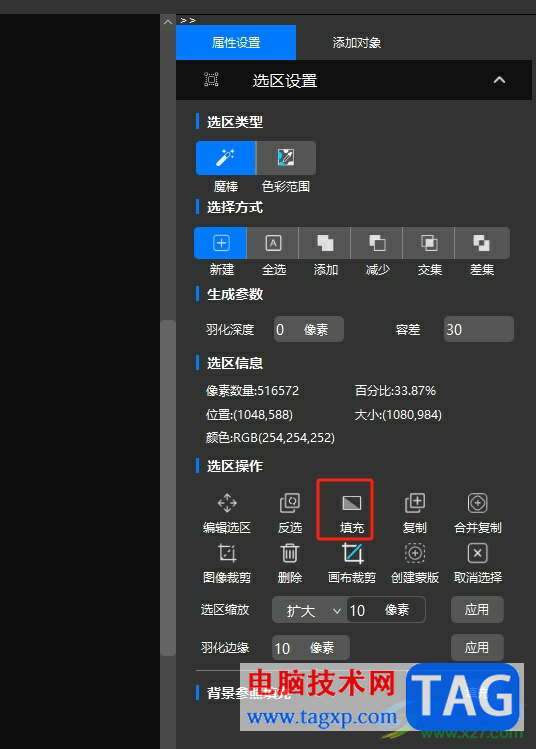Collapse the 选区设置 section with chevron
The height and width of the screenshot is (749, 536).
(499, 80)
